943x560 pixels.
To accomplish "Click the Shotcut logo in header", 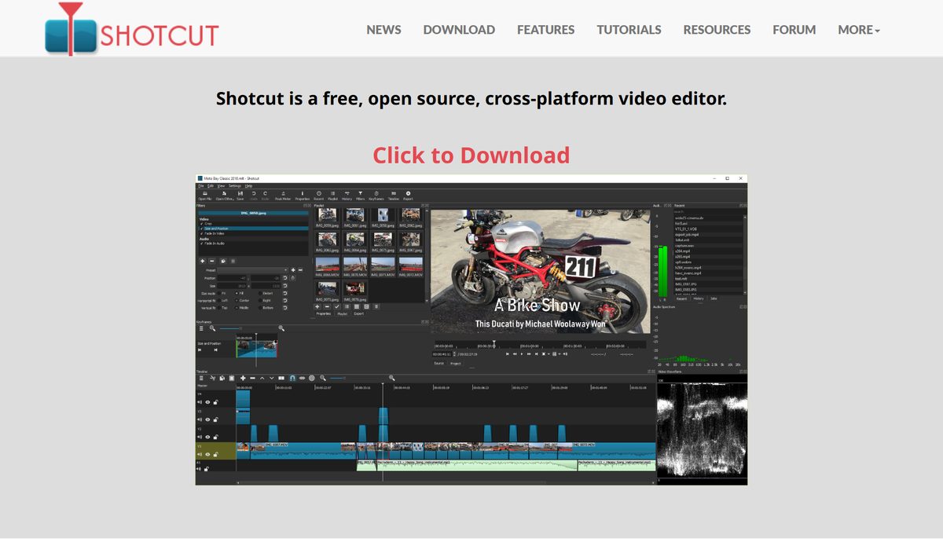I will [132, 30].
